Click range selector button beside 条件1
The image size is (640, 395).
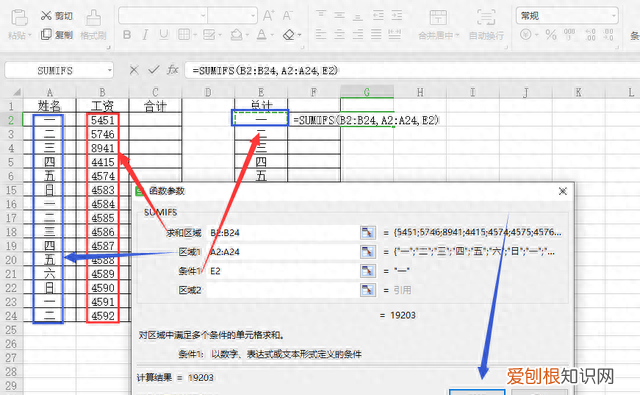coord(368,271)
